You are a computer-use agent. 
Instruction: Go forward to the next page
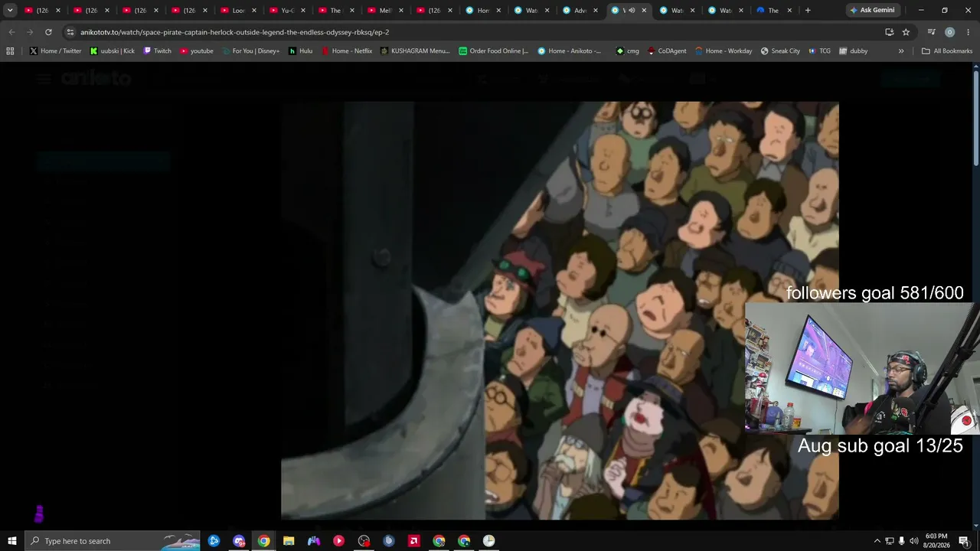[30, 32]
